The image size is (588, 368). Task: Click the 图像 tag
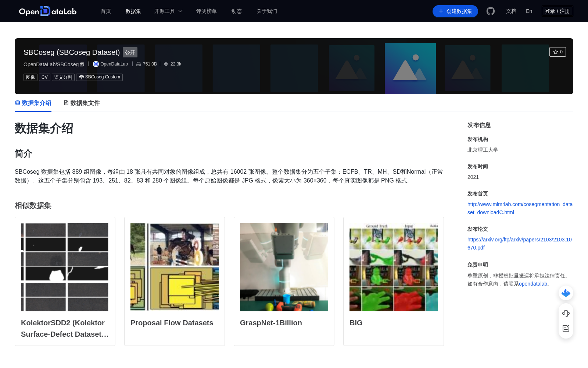click(31, 77)
